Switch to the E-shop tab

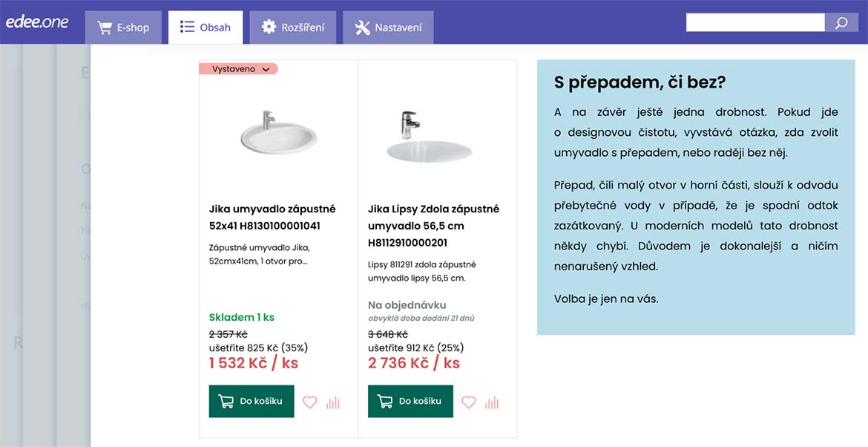[x=123, y=27]
